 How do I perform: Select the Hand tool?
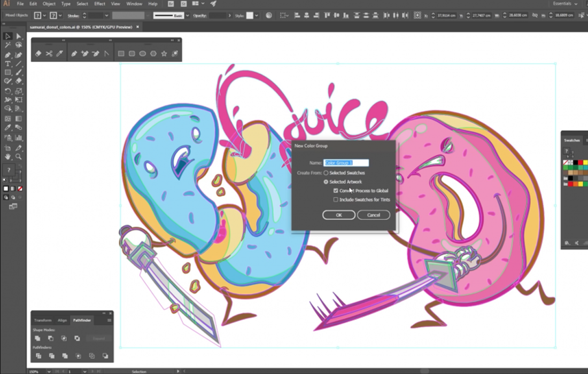click(7, 157)
